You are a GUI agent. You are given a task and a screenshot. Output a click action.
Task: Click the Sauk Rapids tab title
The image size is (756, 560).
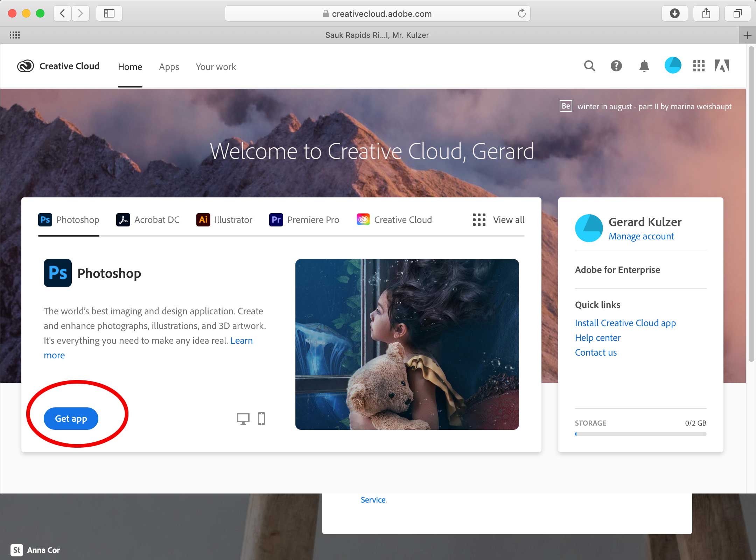pyautogui.click(x=377, y=35)
